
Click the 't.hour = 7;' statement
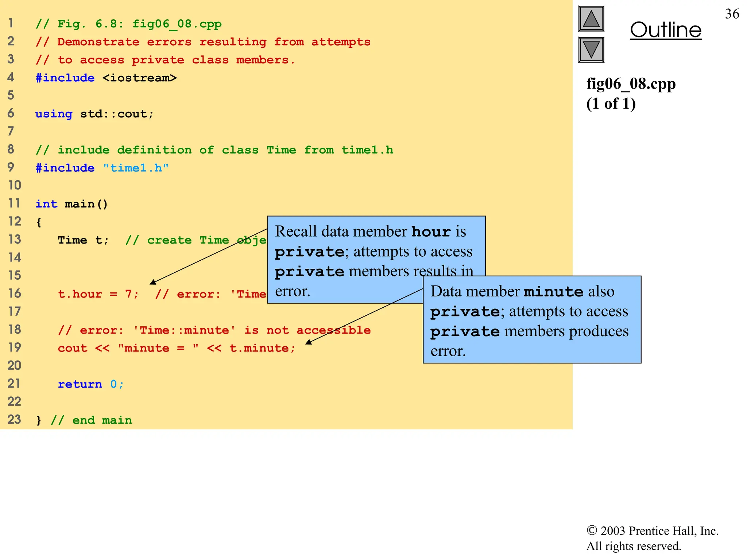pyautogui.click(x=98, y=294)
